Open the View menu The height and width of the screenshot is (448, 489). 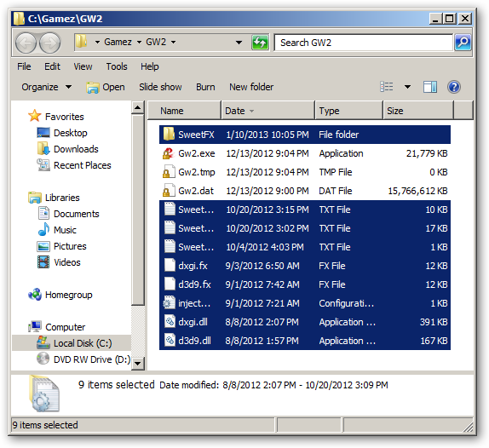(83, 66)
